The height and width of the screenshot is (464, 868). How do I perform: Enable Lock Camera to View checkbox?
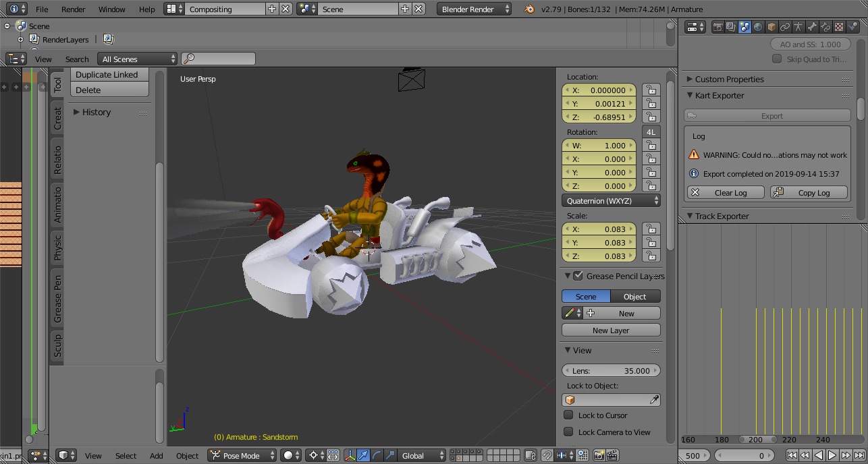[x=568, y=432]
